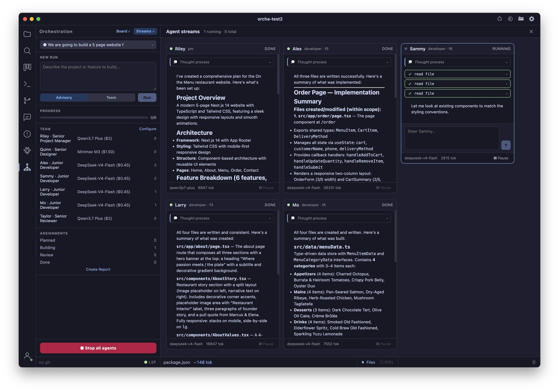Screen dimensions: 559x392
Task: Open the git branch sidebar icon
Action: [x=27, y=100]
